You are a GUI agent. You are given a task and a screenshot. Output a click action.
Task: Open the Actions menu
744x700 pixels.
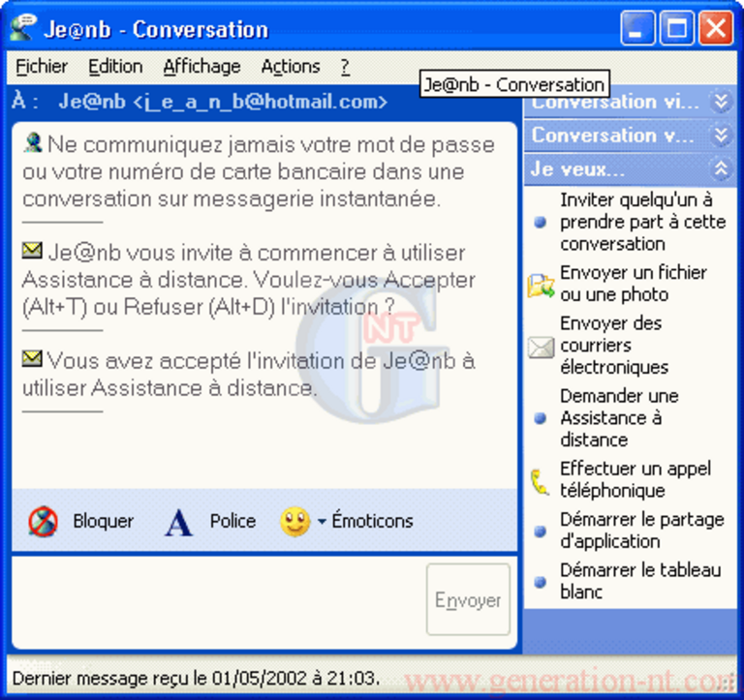point(291,67)
